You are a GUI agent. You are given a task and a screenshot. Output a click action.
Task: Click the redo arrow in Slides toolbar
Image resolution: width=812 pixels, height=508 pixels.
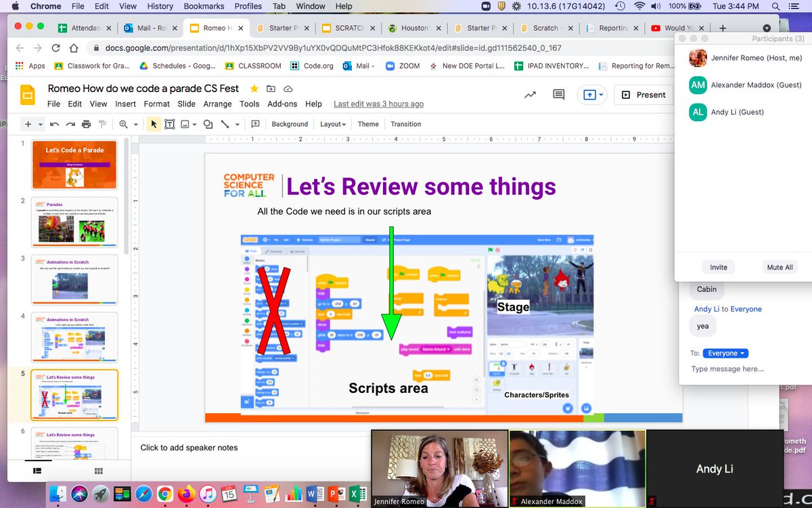[70, 125]
